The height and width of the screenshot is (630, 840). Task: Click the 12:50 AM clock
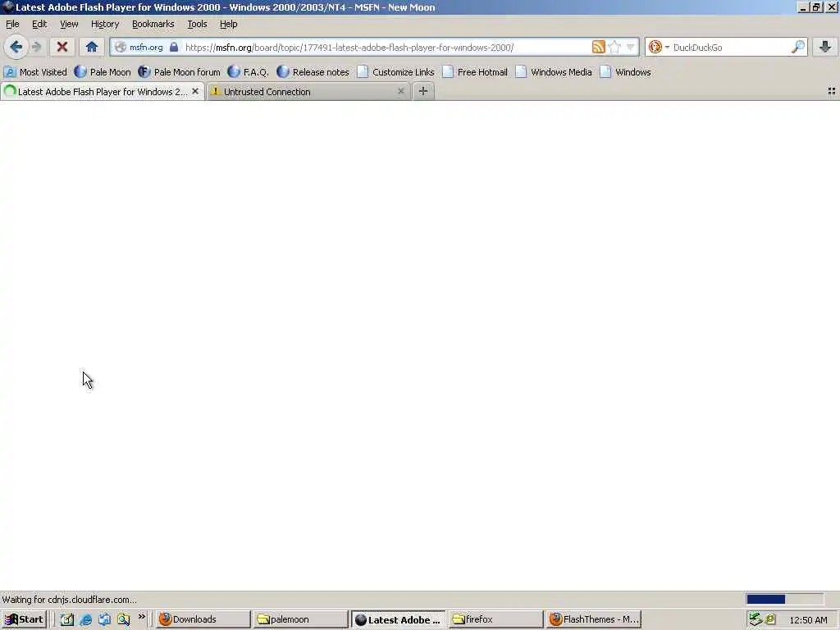pos(808,620)
